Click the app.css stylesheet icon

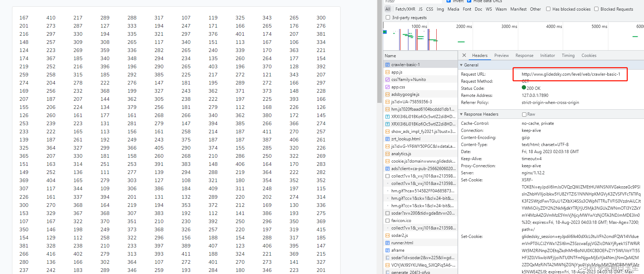point(388,87)
